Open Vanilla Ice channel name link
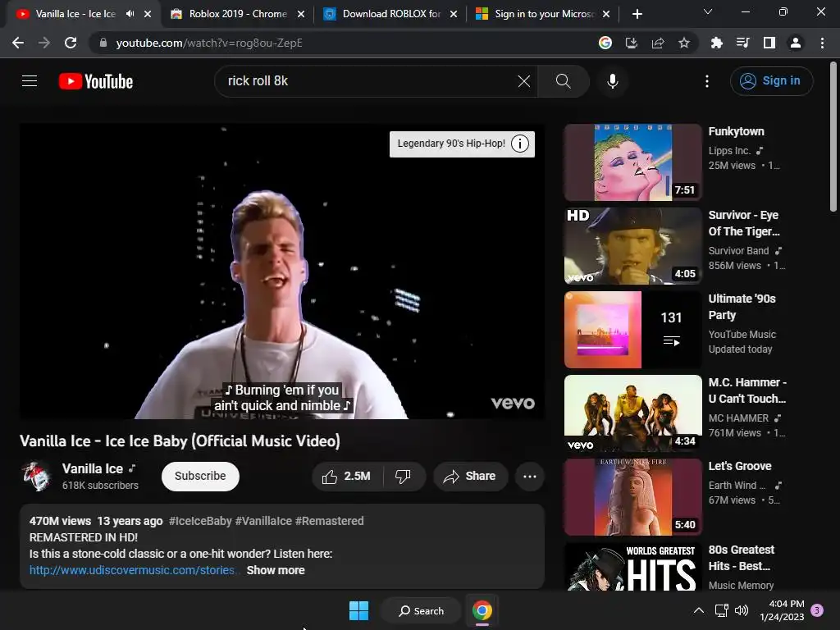840x630 pixels. coord(93,468)
